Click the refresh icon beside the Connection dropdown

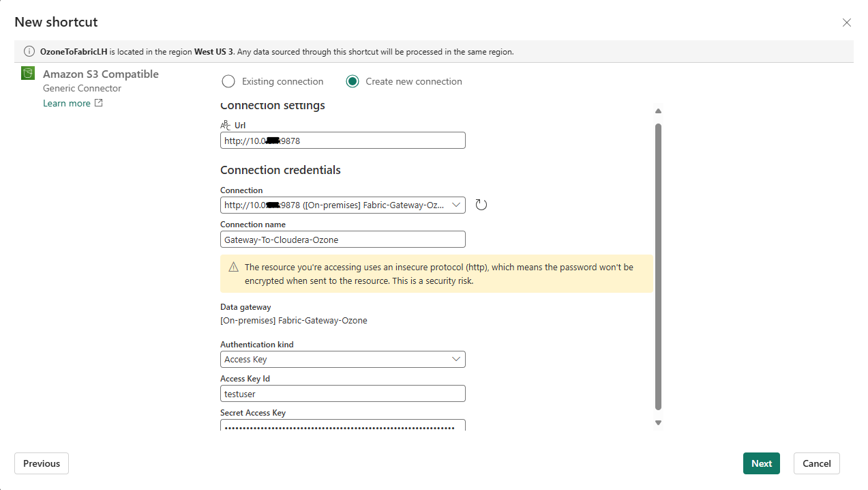[481, 204]
